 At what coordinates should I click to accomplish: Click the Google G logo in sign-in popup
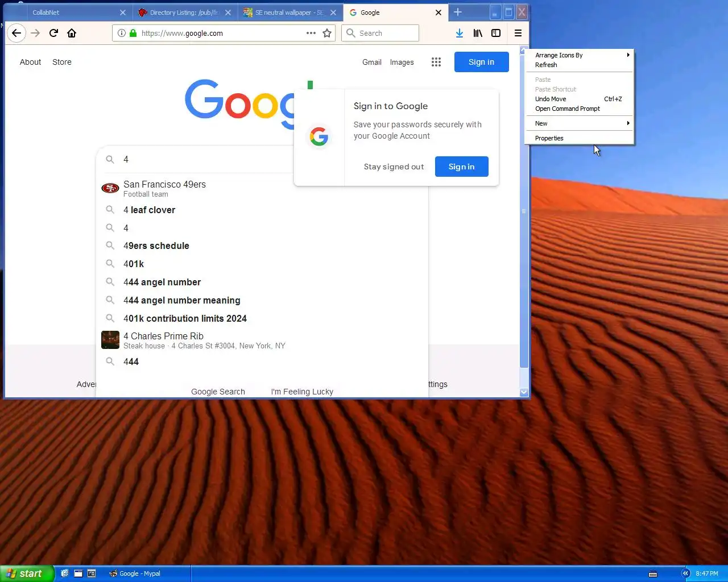(x=319, y=136)
